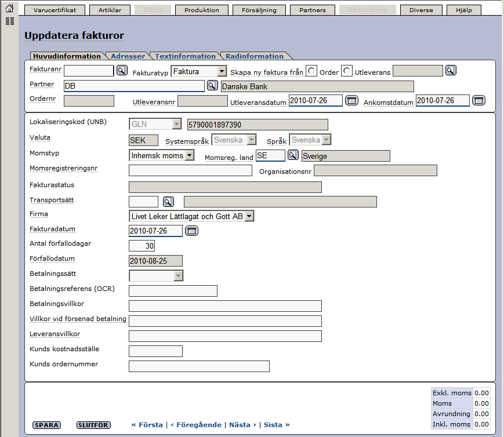Go to Sista invoice link

point(277,425)
